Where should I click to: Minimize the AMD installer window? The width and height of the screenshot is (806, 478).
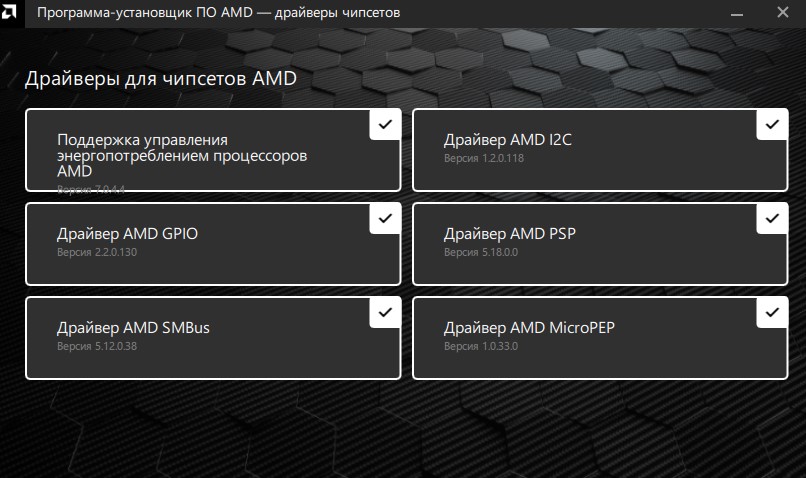click(x=737, y=14)
